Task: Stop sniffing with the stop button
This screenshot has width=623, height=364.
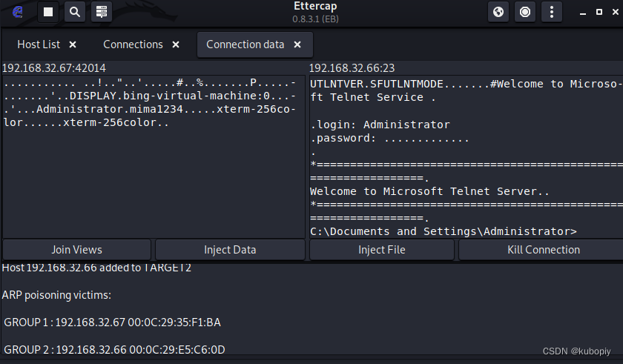Action: coord(48,12)
